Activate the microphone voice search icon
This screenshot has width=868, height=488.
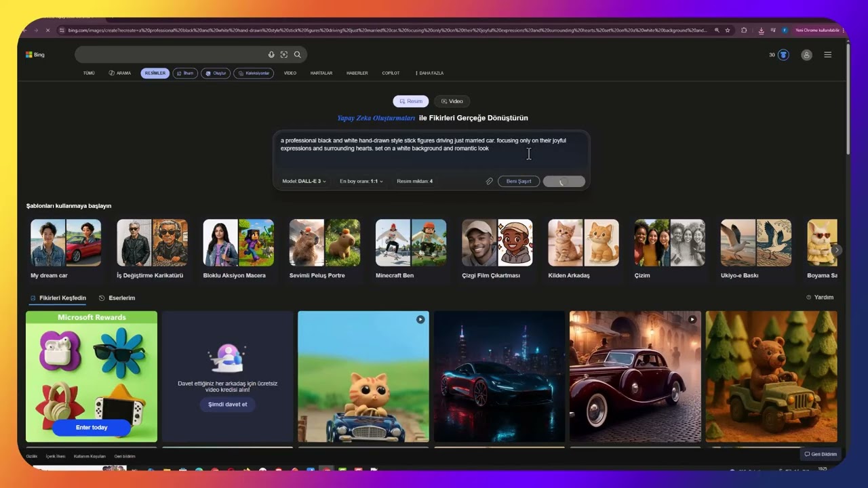[x=271, y=55]
